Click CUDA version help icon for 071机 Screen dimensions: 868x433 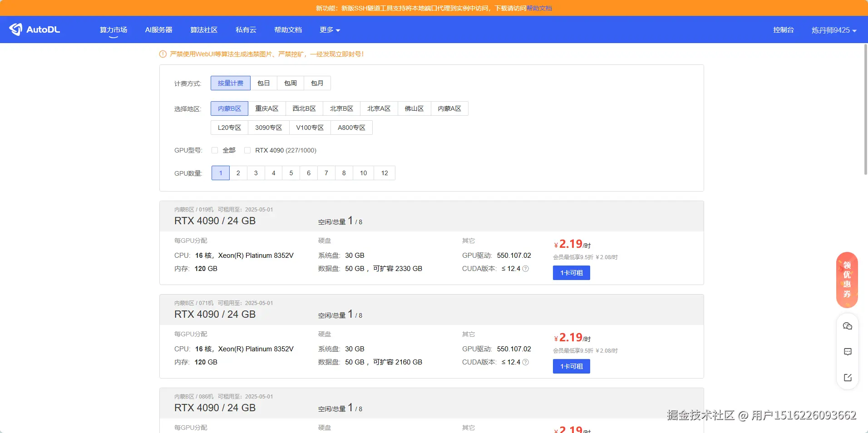526,362
